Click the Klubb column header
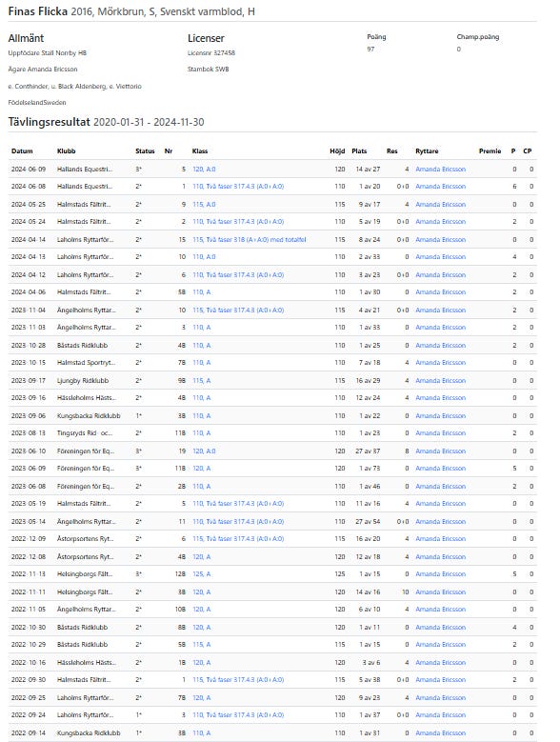 [x=67, y=150]
